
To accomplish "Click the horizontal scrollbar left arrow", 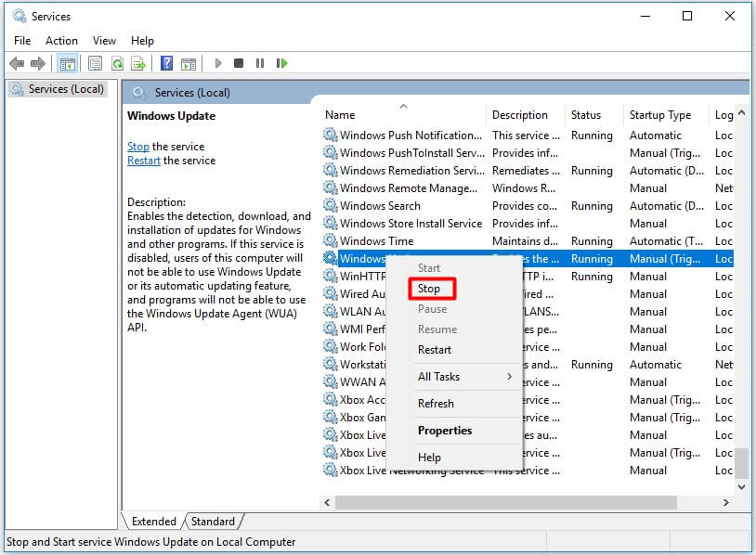I will tap(327, 502).
